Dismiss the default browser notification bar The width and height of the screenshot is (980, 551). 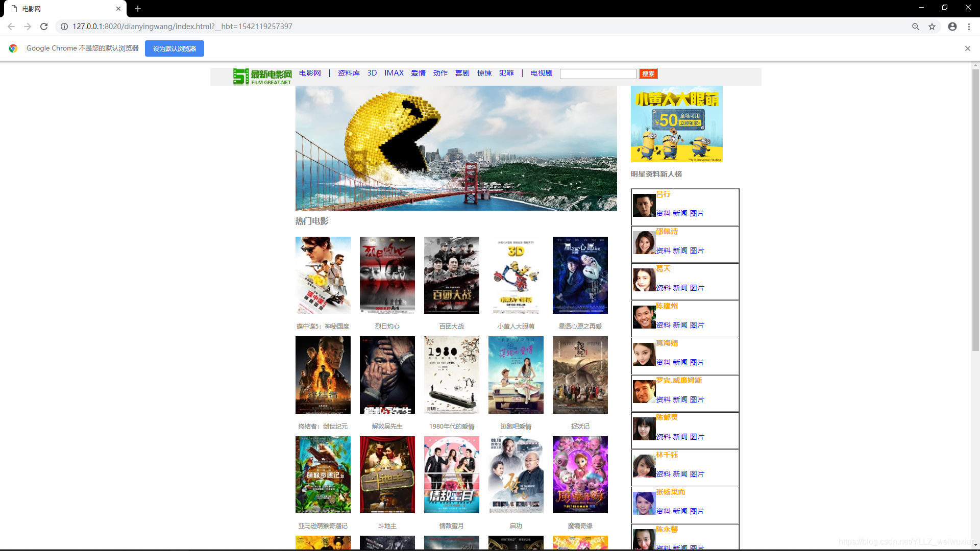coord(967,48)
